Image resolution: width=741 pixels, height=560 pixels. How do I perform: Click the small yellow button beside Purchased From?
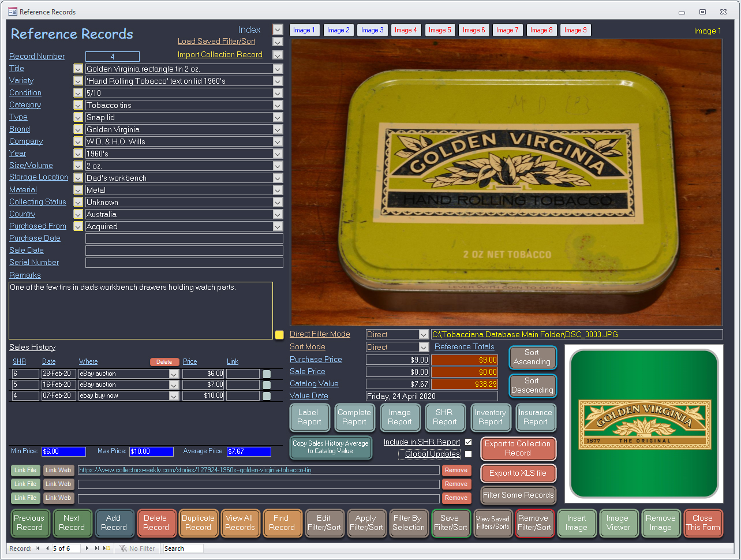[78, 226]
